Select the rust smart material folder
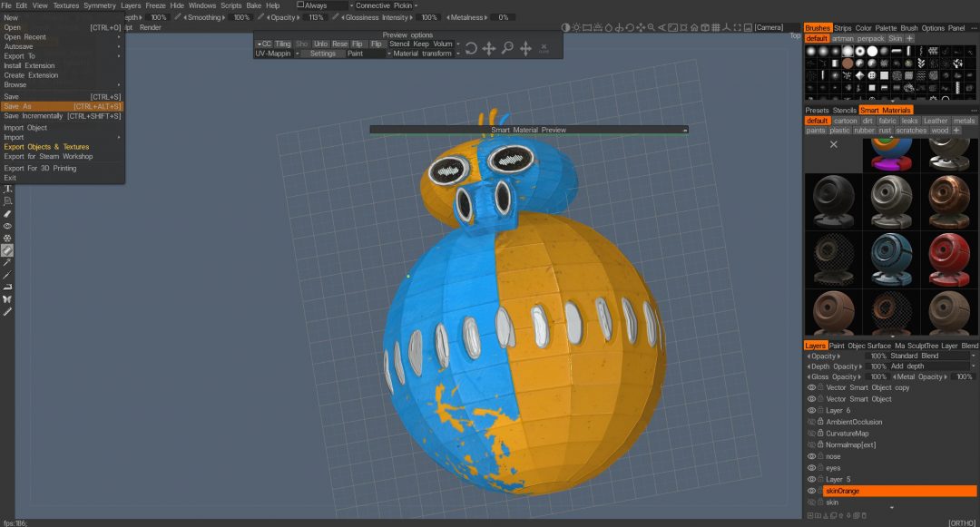Screen dimensions: 980x527 (x=885, y=131)
